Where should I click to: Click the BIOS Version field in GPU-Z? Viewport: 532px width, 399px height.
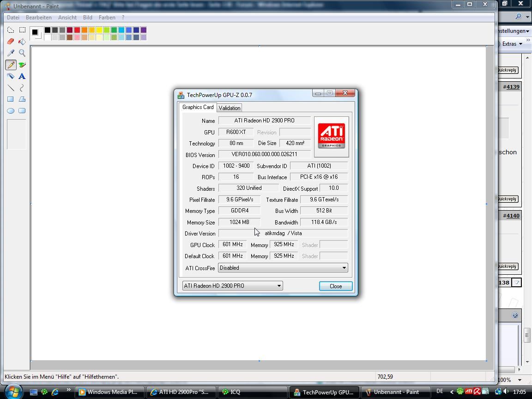tap(264, 154)
